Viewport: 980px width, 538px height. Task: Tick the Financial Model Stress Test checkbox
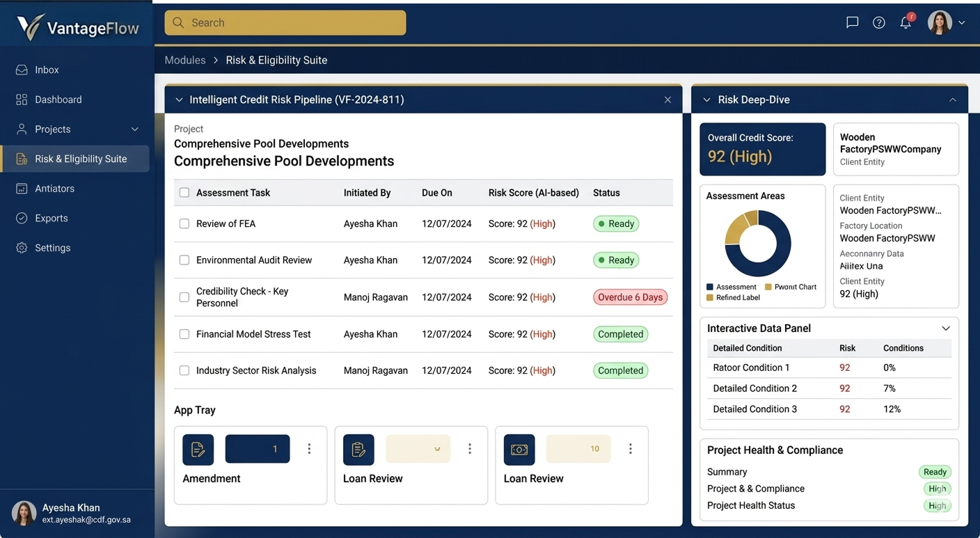(x=184, y=334)
